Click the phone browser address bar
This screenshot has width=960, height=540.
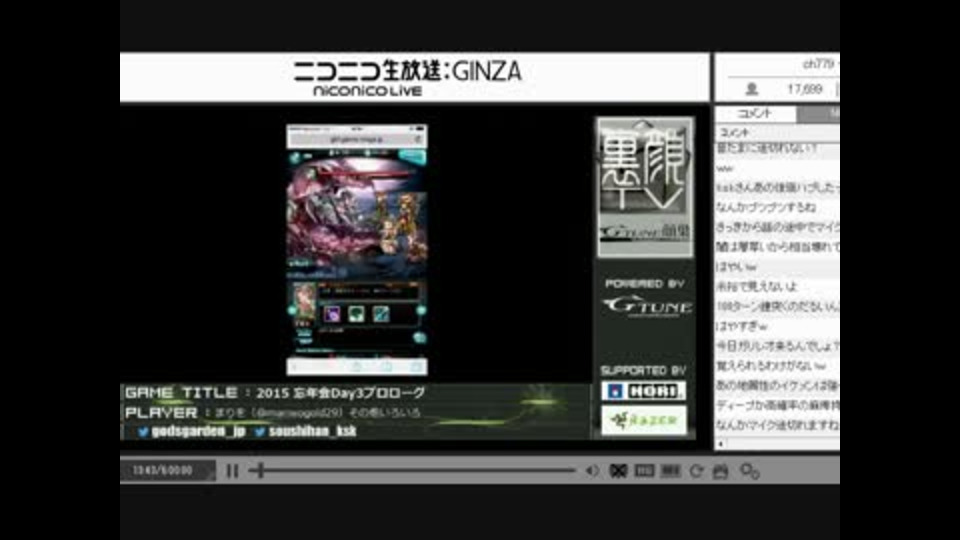click(x=357, y=139)
